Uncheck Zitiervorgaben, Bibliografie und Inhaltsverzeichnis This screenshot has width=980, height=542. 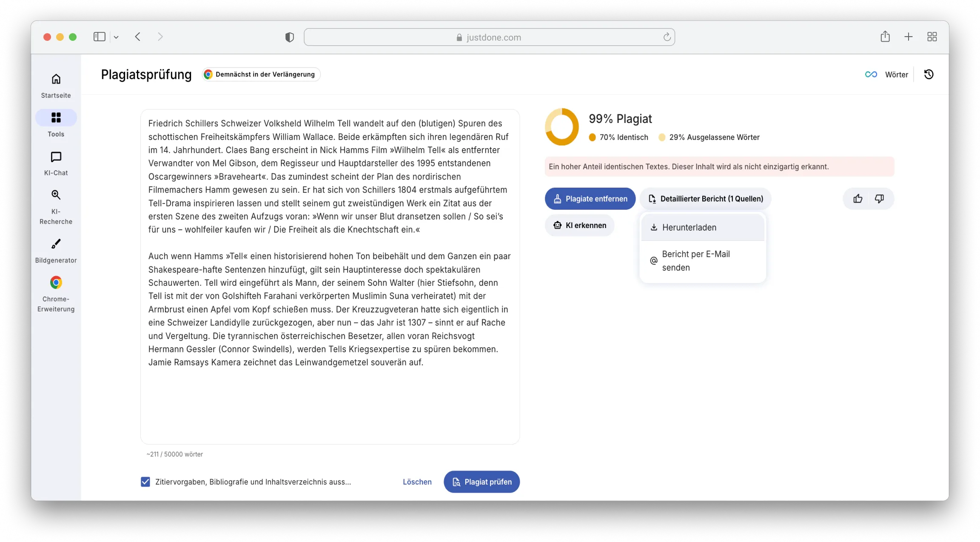click(145, 482)
